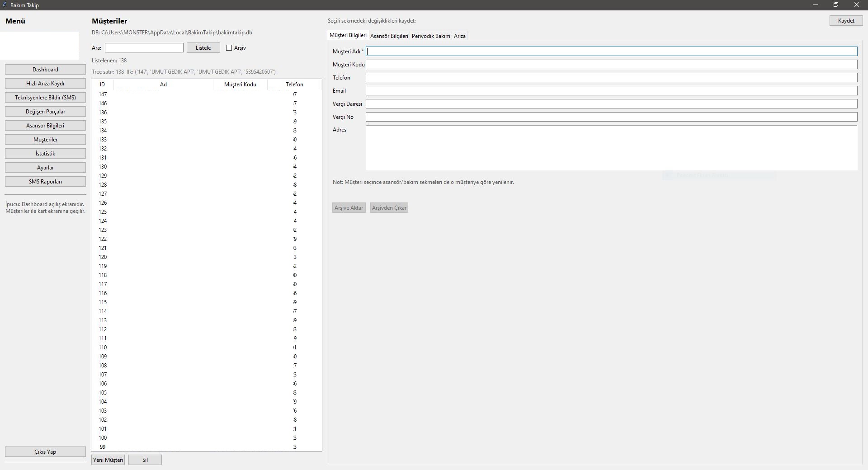
Task: Click the Kaydet button
Action: (846, 21)
